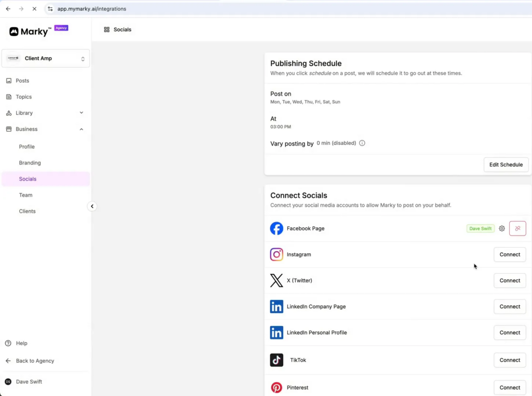
Task: Connect LinkedIn Personal Profile
Action: (510, 333)
